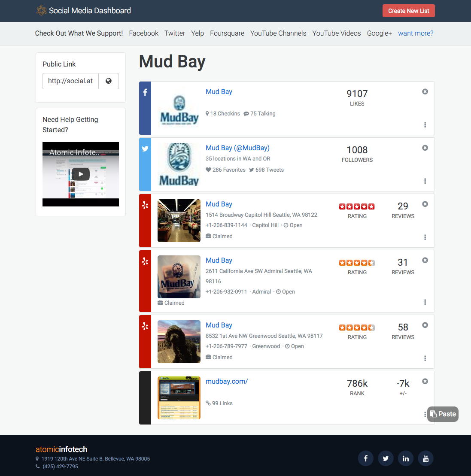The height and width of the screenshot is (476, 471).
Task: Select Foursquare in the support bar
Action: pos(227,33)
